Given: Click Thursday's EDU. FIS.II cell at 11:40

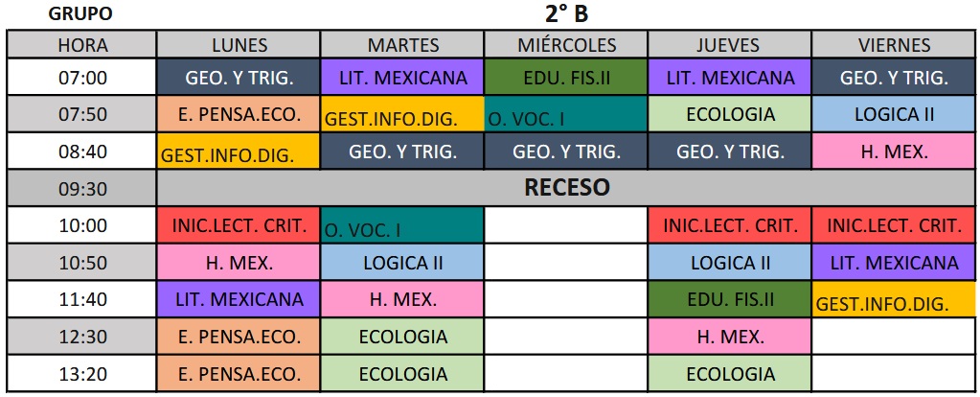Looking at the screenshot, I should click(x=730, y=299).
